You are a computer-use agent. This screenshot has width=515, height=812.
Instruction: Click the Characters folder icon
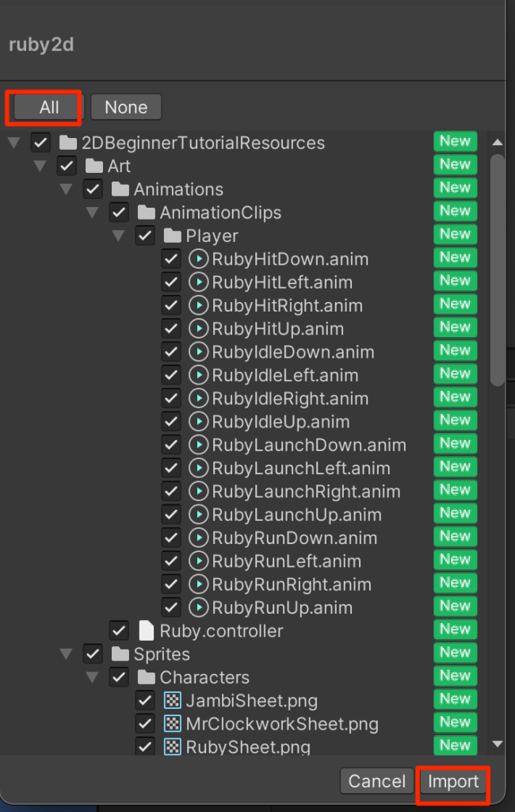[x=147, y=677]
